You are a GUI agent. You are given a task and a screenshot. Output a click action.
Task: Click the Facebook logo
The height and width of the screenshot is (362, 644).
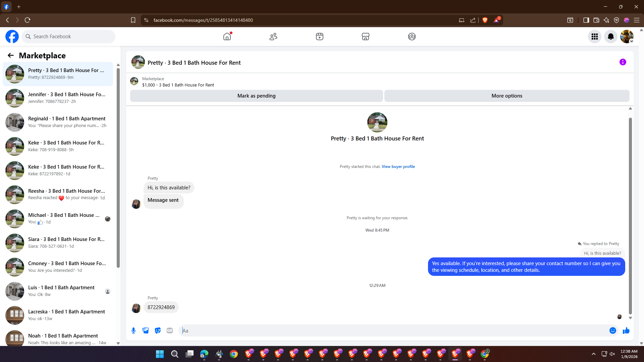12,37
